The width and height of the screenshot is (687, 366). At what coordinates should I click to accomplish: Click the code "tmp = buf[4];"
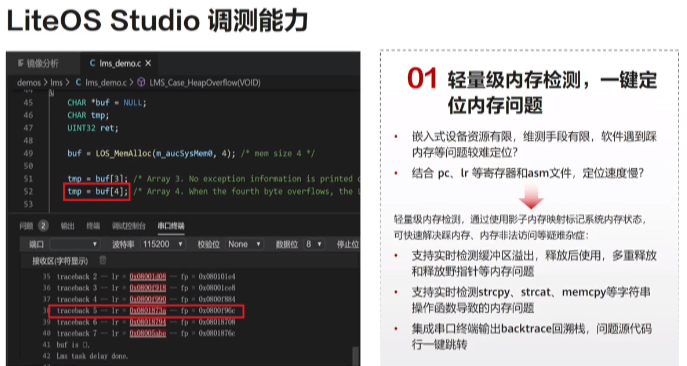pyautogui.click(x=97, y=192)
